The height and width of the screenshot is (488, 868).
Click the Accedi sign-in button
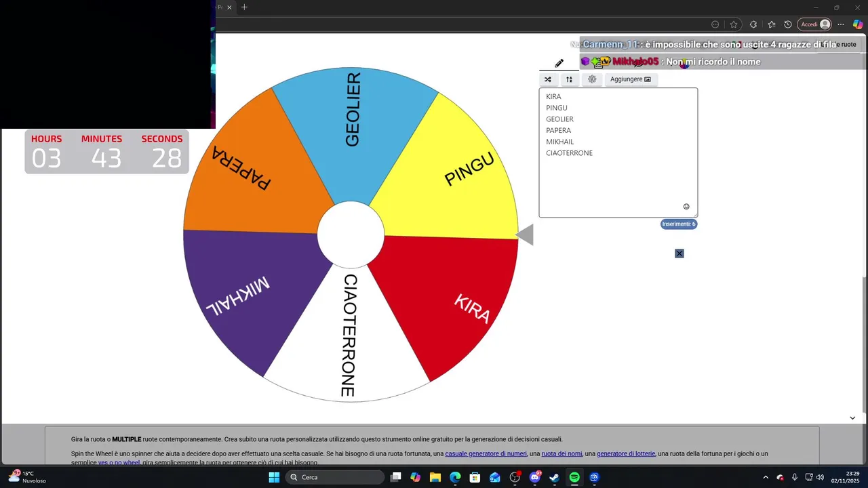814,24
